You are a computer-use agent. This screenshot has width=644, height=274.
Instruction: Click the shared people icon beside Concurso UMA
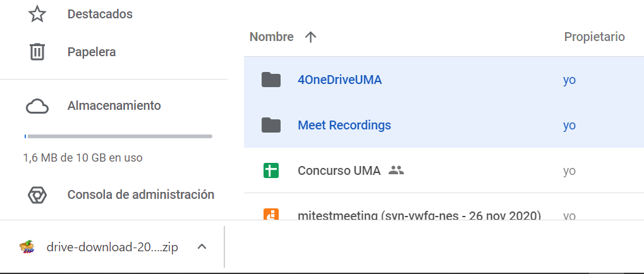396,170
